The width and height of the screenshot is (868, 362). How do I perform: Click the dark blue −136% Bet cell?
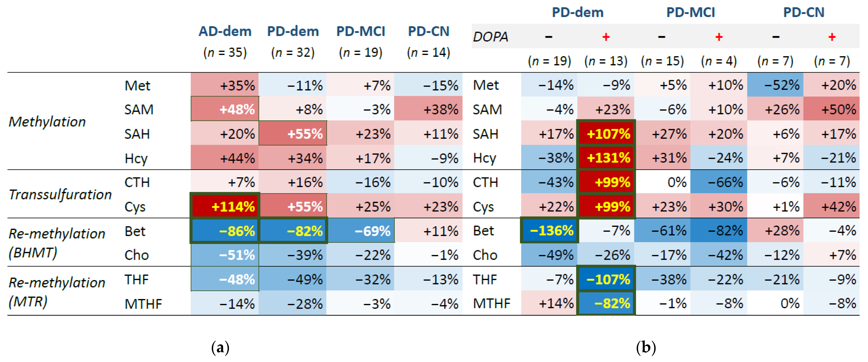coord(549,231)
